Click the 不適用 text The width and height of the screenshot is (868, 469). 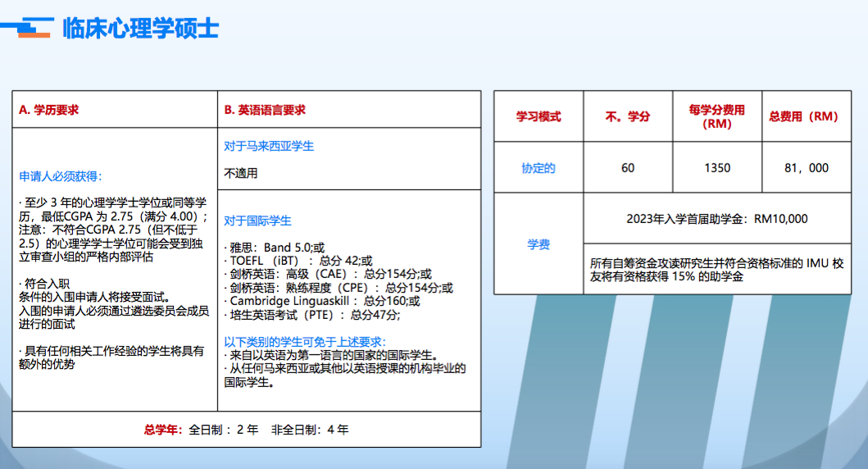(x=240, y=173)
